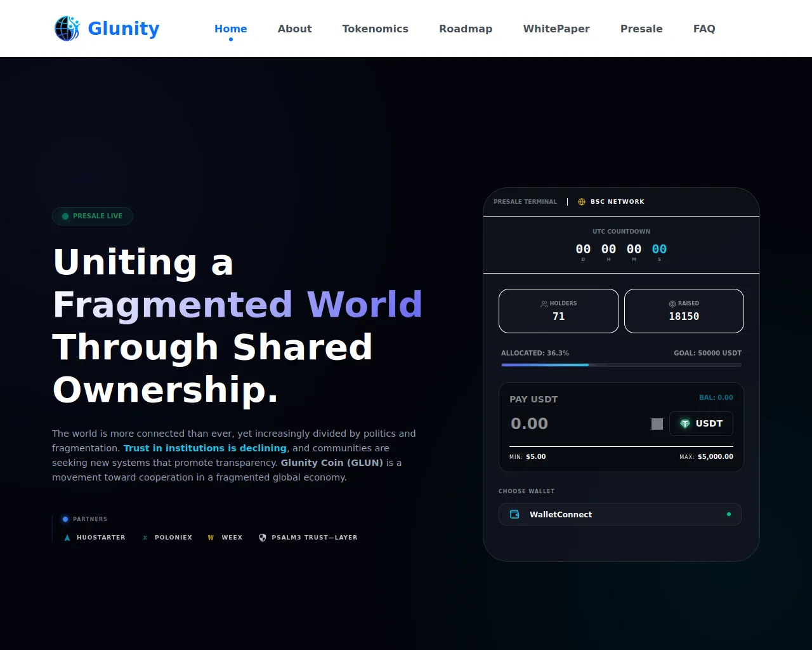Screen dimensions: 812x650
Task: Go to the Home nav item
Action: pos(231,29)
